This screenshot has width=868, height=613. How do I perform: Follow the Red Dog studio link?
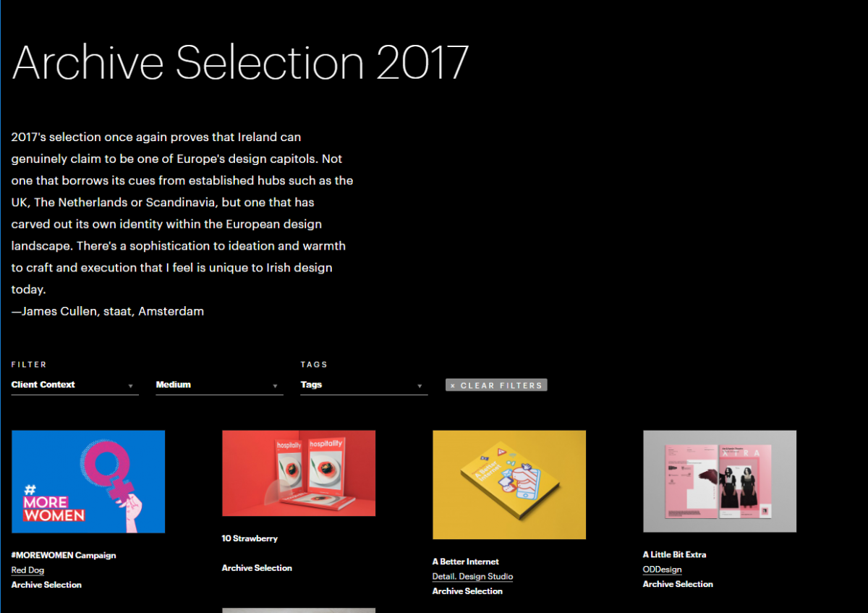tap(27, 570)
